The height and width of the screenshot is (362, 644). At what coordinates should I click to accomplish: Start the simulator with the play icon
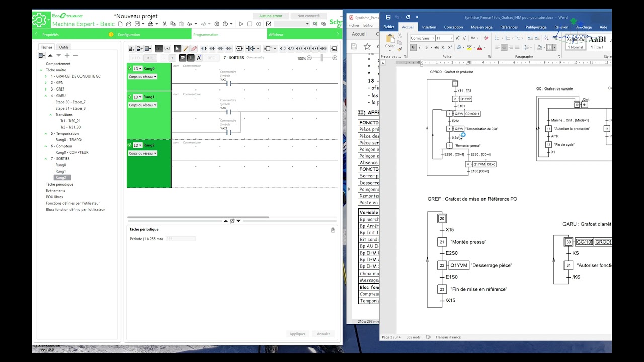(241, 24)
